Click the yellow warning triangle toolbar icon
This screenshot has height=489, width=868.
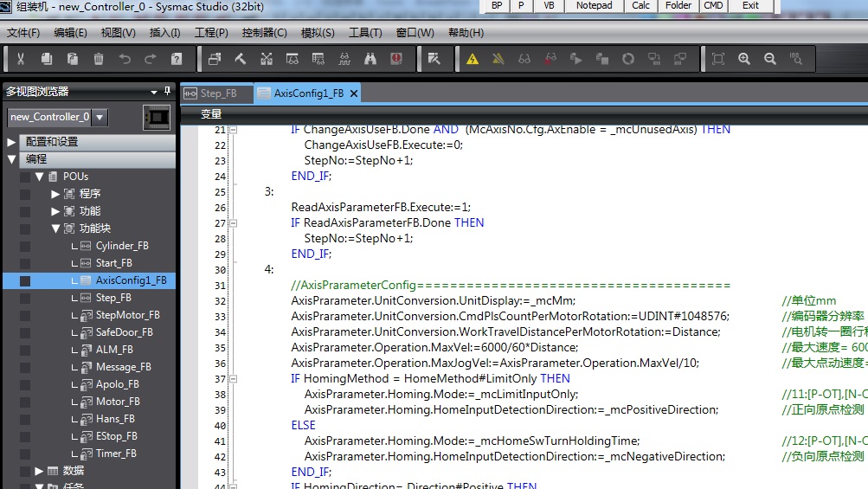point(473,59)
